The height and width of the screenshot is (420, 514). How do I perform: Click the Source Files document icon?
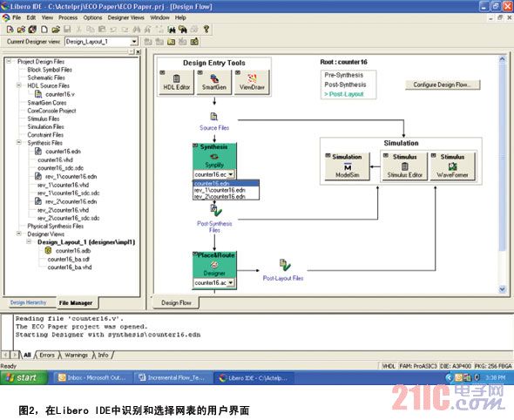click(214, 117)
